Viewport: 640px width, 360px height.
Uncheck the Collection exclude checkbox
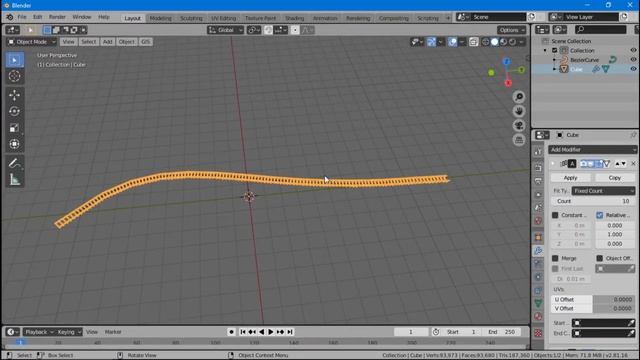pos(555,51)
